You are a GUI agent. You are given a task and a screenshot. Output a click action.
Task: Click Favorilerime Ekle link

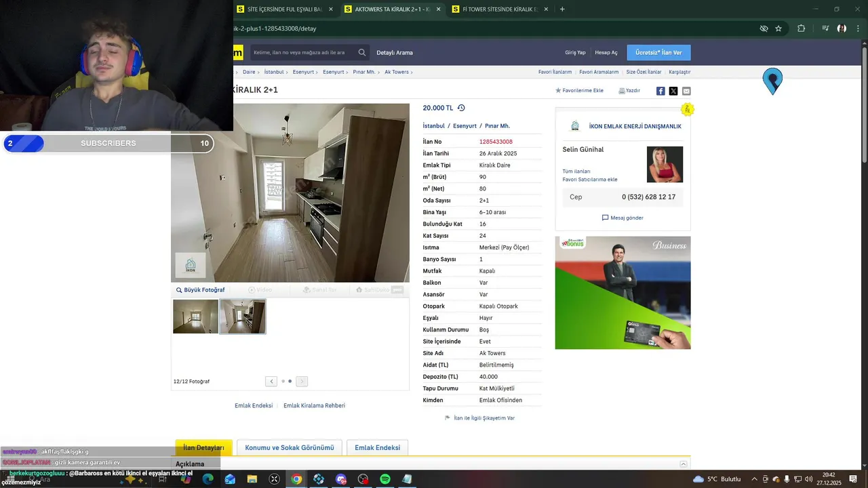click(579, 90)
